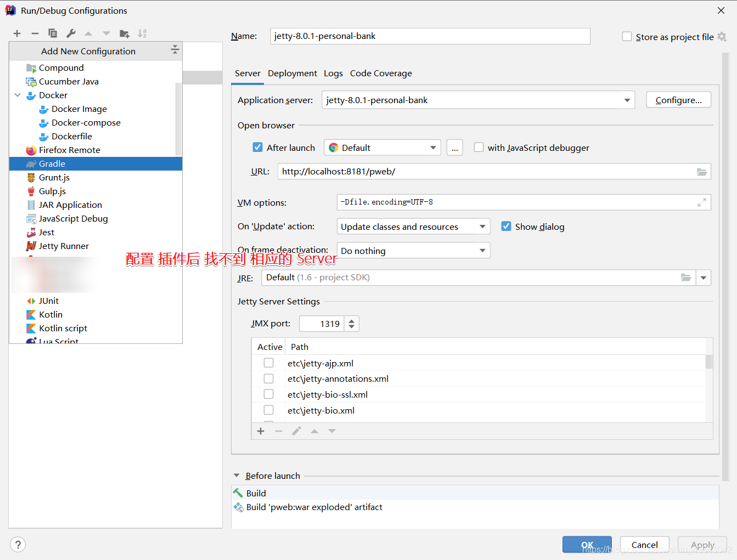Open the edit templates wrench icon
Screen dimensions: 737x560
click(71, 33)
